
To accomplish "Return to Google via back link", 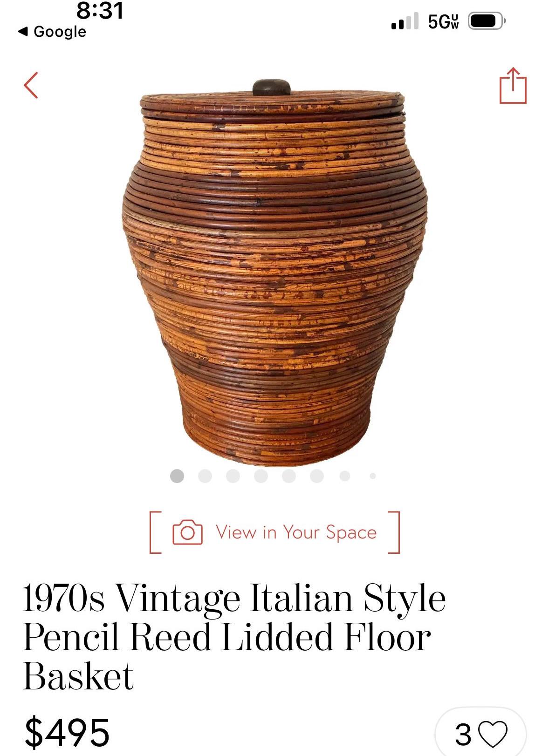I will click(x=52, y=32).
